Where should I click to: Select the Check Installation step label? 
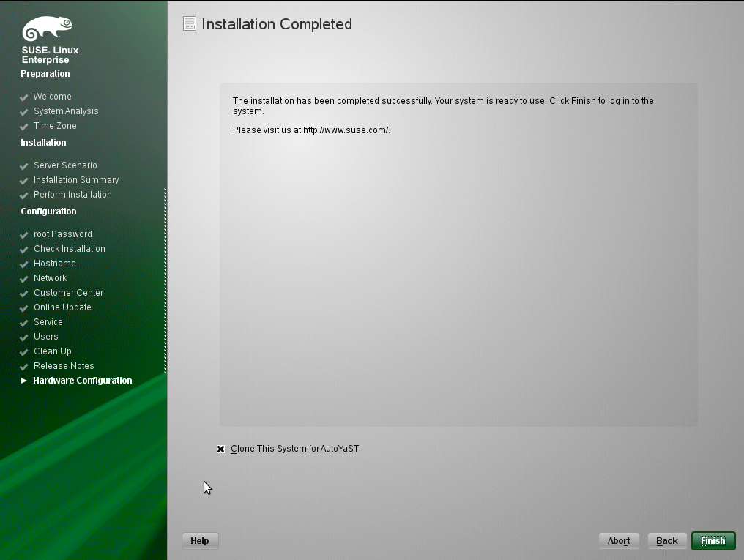70,248
